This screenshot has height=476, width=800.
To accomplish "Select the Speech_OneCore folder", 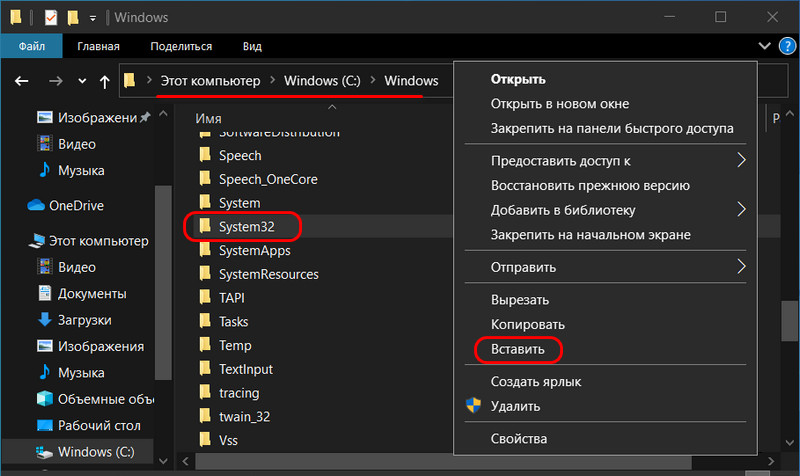I will [259, 179].
